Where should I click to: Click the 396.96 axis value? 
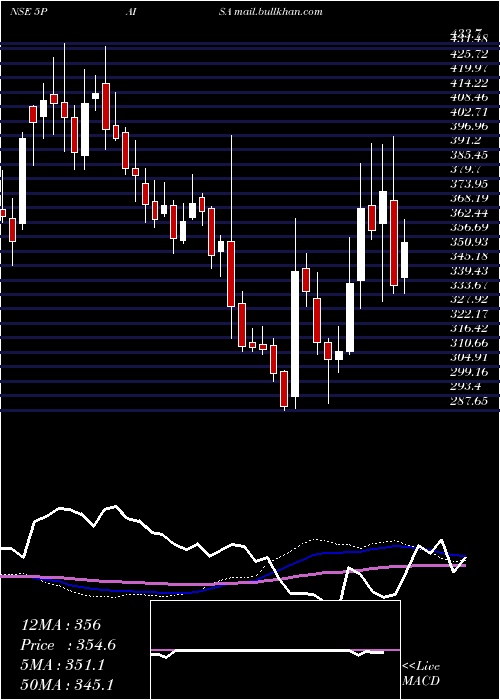point(469,126)
